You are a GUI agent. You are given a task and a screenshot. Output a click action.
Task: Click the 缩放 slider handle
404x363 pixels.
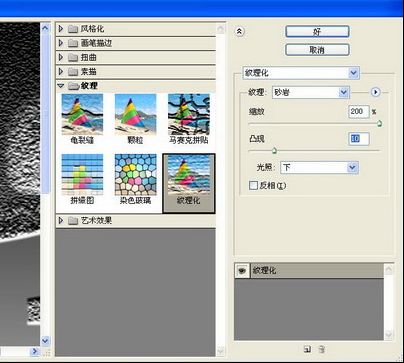(x=379, y=124)
